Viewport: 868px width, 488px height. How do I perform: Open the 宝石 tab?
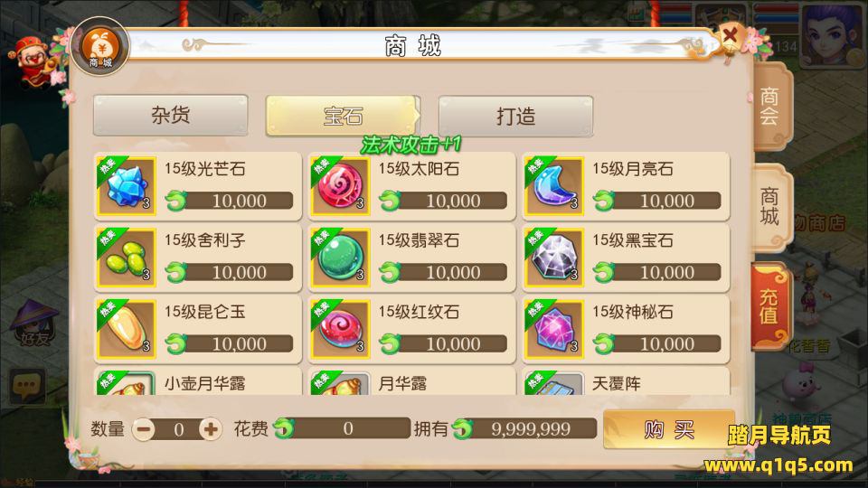click(x=343, y=116)
